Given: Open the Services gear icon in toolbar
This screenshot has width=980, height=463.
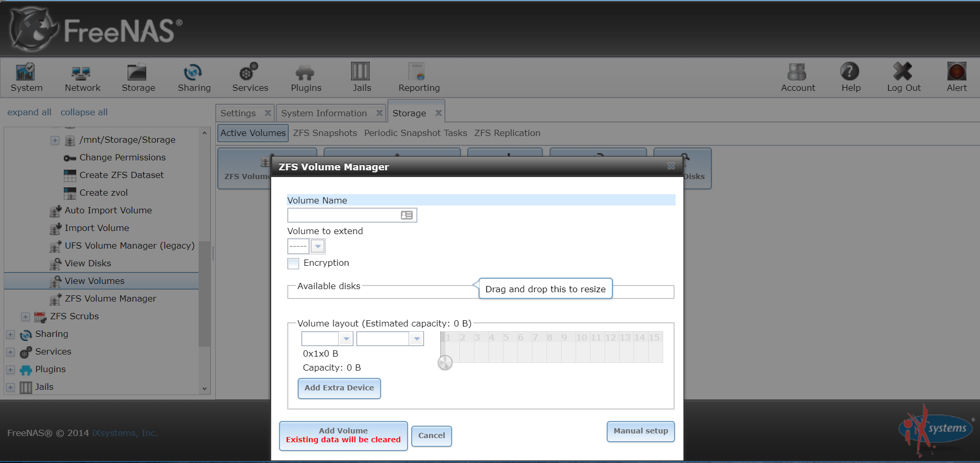Looking at the screenshot, I should coord(249,72).
